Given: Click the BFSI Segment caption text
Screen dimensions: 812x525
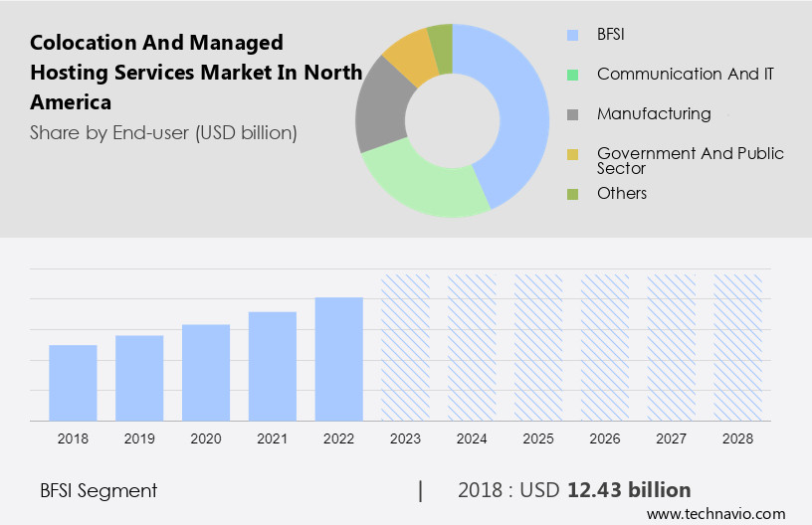Looking at the screenshot, I should [99, 490].
